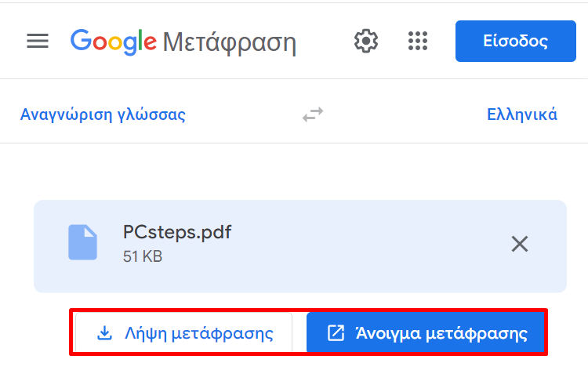Click the Λήψη μετάφρασης button
Viewport: 588px width, 392px height.
point(183,332)
